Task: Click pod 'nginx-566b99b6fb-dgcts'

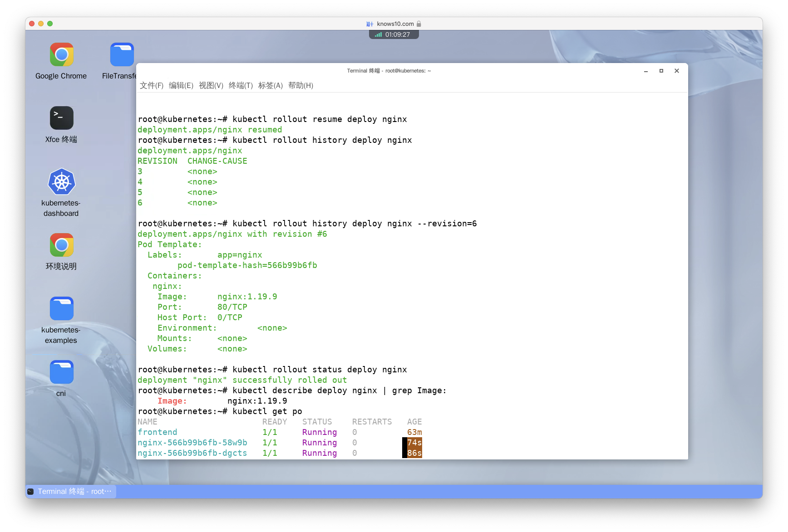Action: point(192,453)
